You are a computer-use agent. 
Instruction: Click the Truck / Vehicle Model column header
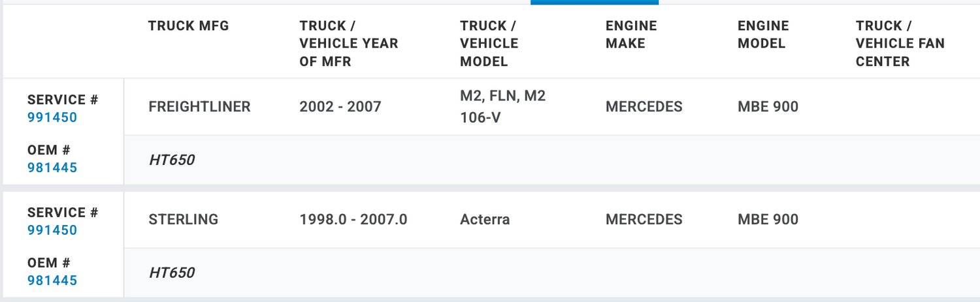click(x=489, y=44)
